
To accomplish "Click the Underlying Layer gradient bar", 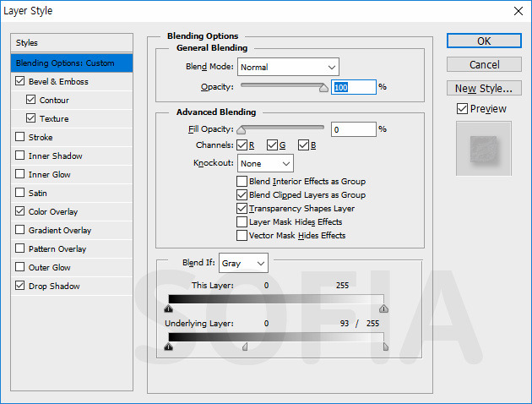I will [276, 337].
